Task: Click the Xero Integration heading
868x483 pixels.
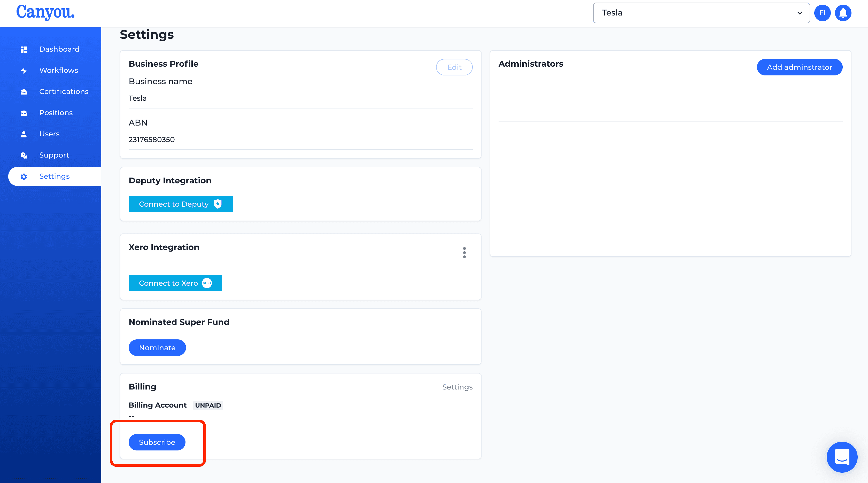Action: [164, 247]
